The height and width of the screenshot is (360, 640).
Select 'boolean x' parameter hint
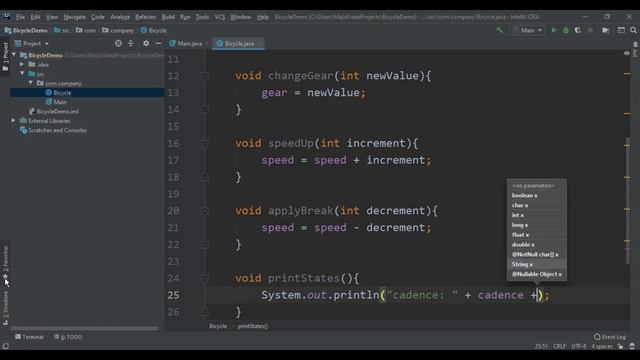pyautogui.click(x=537, y=196)
